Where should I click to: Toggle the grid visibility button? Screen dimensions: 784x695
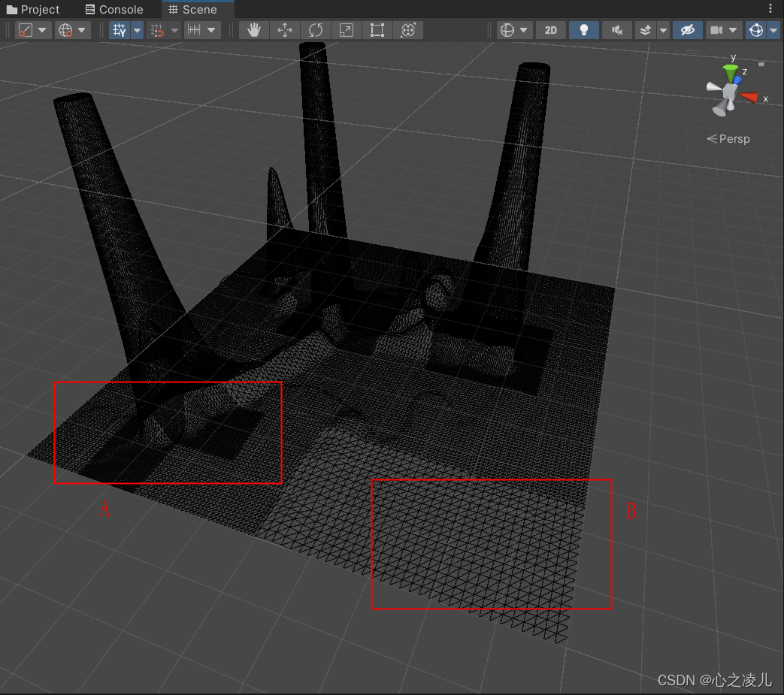point(119,31)
